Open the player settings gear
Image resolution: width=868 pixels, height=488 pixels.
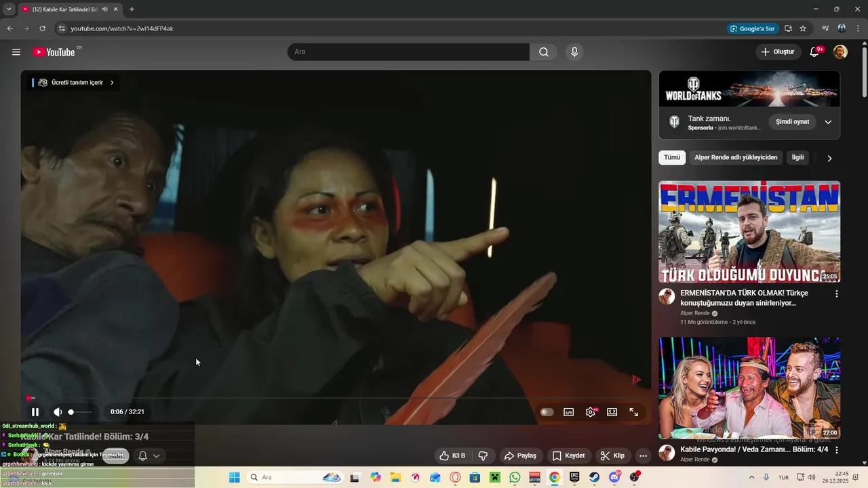pos(591,412)
